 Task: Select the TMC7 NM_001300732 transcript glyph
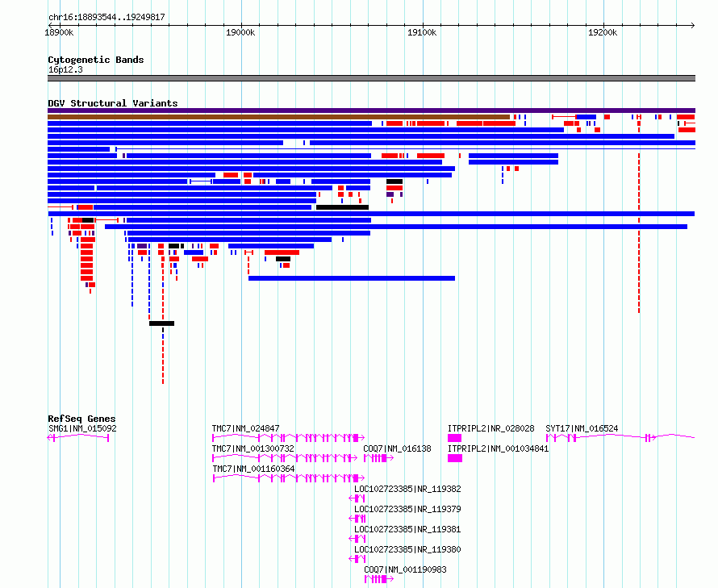tap(285, 458)
